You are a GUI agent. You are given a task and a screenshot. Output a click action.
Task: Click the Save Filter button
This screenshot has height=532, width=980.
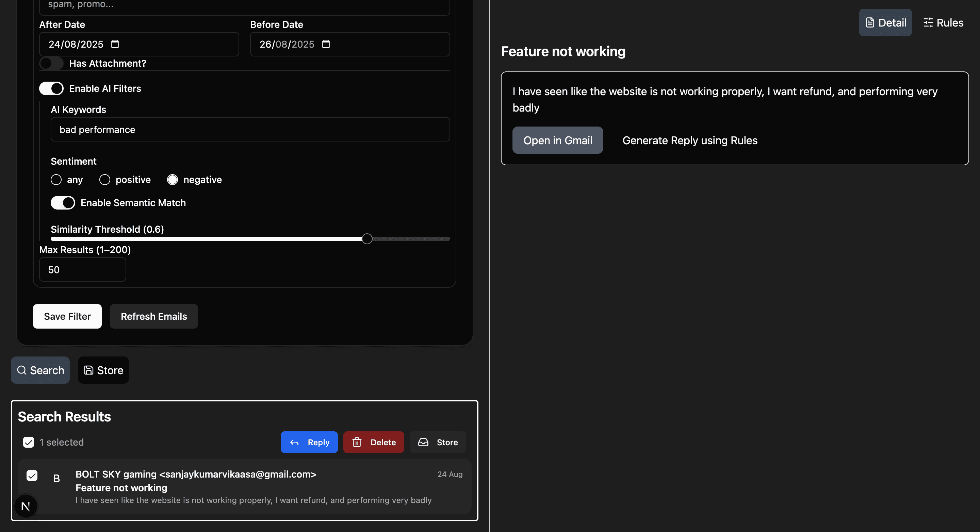tap(67, 316)
